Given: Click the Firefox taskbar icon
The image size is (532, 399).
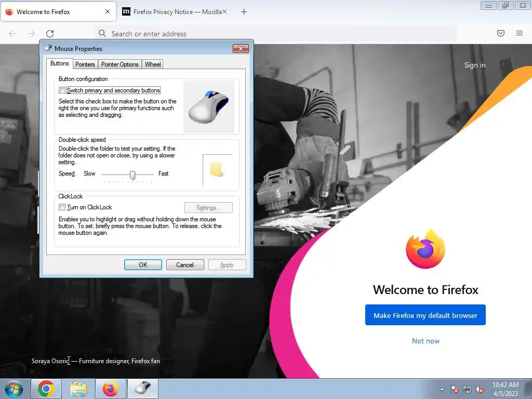Looking at the screenshot, I should click(x=111, y=389).
